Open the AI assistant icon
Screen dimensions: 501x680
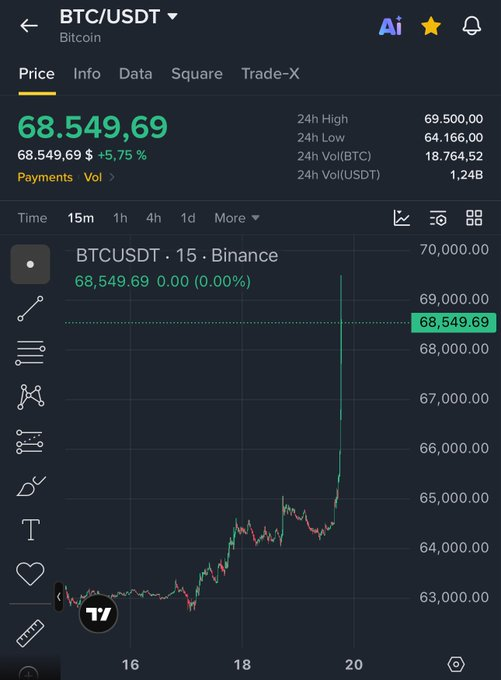(390, 26)
